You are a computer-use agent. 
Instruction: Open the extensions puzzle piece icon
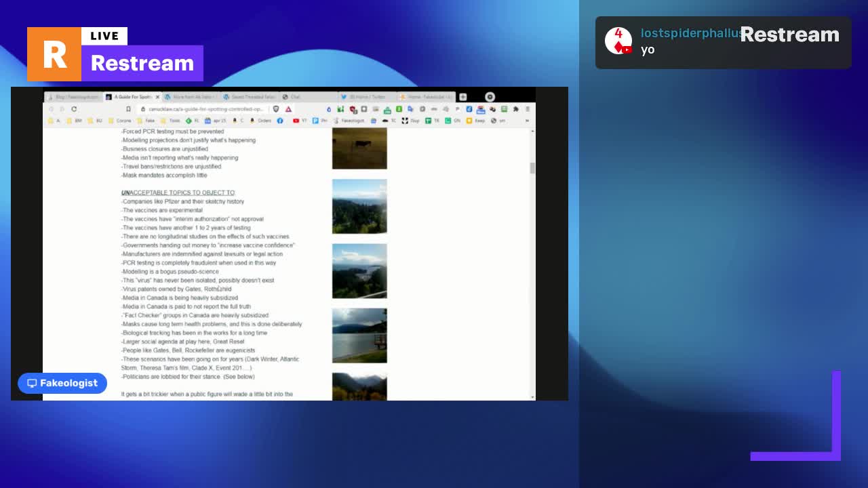[515, 109]
